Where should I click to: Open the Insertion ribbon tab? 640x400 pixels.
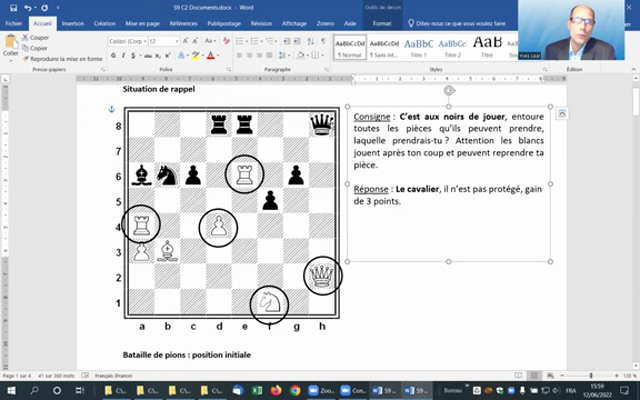pos(72,22)
